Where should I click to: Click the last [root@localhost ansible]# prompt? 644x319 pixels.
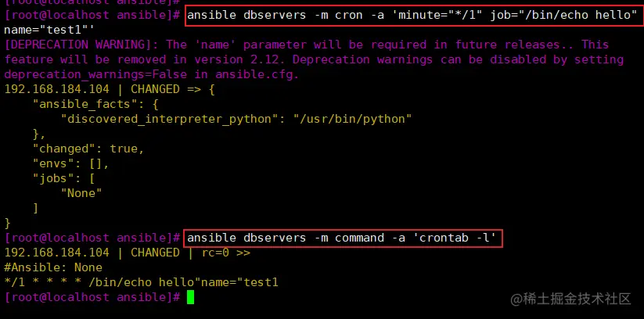coord(92,297)
